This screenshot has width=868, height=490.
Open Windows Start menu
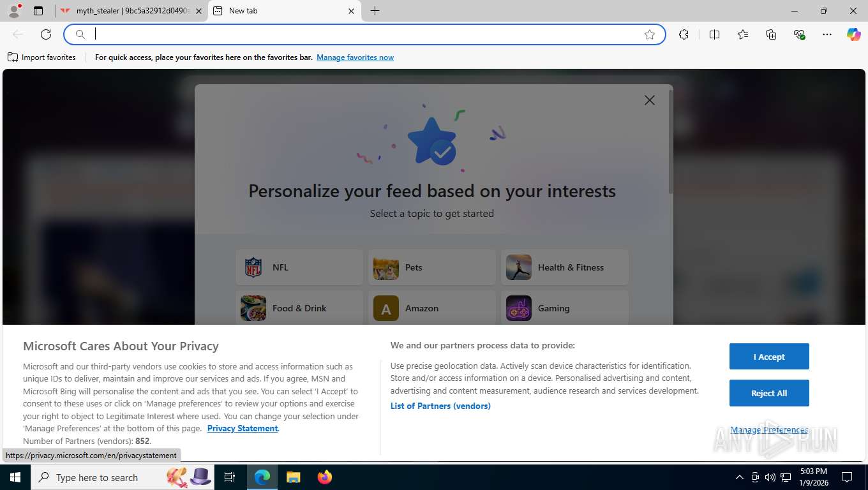[x=15, y=477]
